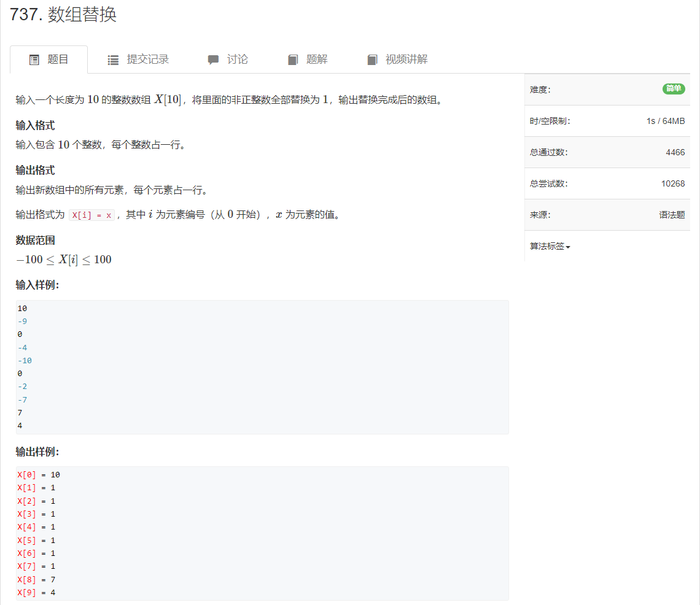Click the list icon on the 提交记录 tab

112,59
